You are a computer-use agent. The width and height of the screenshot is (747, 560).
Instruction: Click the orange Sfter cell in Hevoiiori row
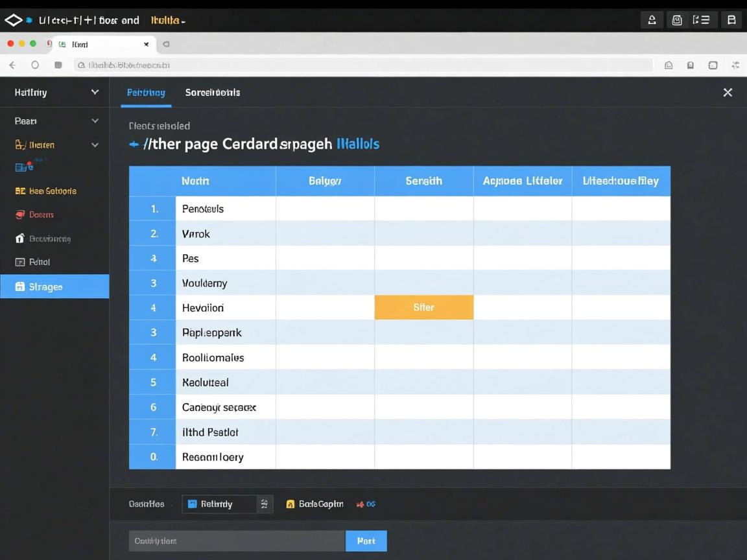[x=423, y=307]
